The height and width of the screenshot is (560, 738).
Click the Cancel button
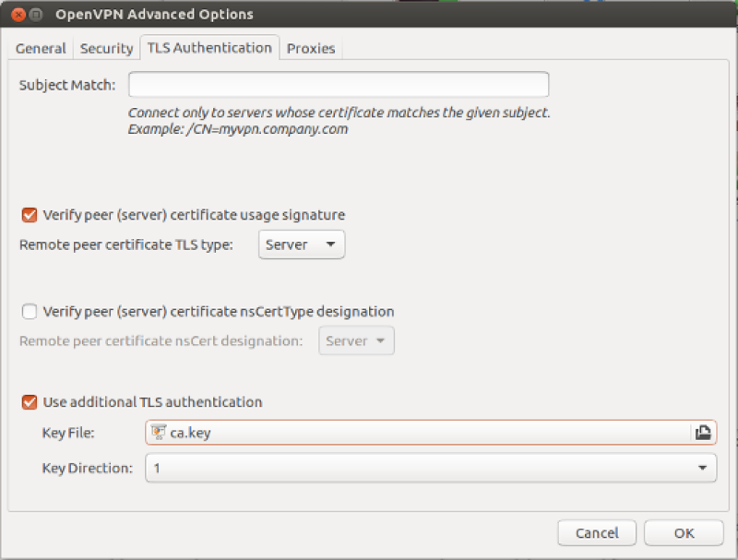click(x=597, y=532)
